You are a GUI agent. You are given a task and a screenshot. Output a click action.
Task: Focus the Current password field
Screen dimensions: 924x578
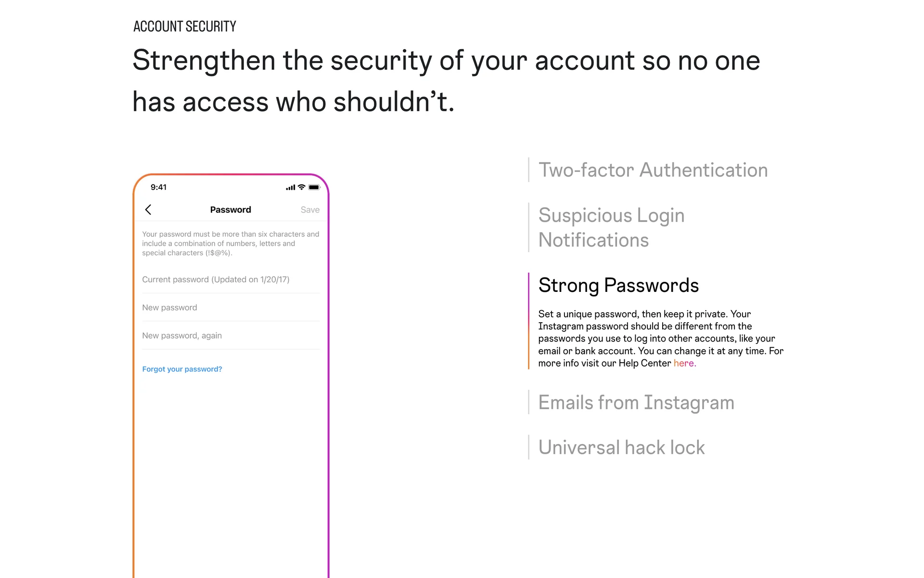point(231,279)
